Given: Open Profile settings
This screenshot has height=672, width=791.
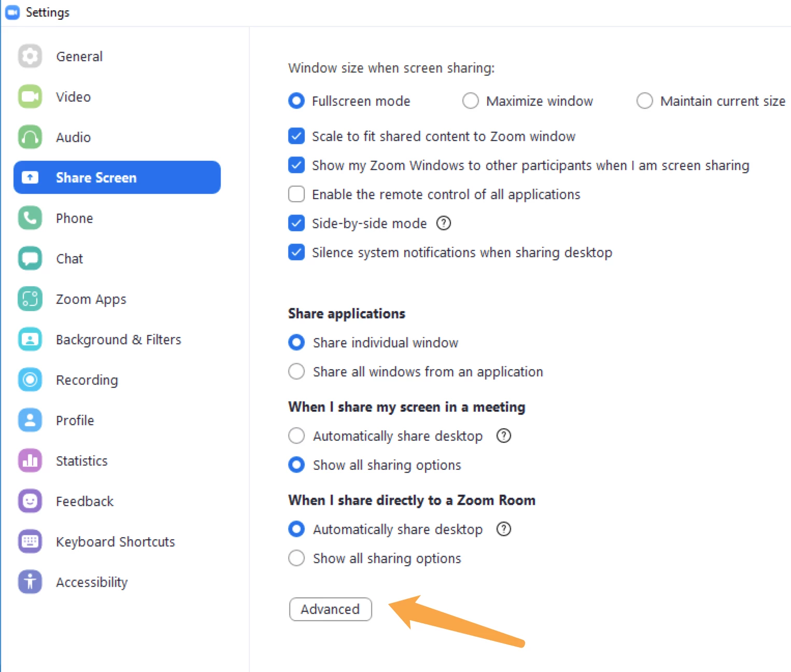Looking at the screenshot, I should click(117, 420).
